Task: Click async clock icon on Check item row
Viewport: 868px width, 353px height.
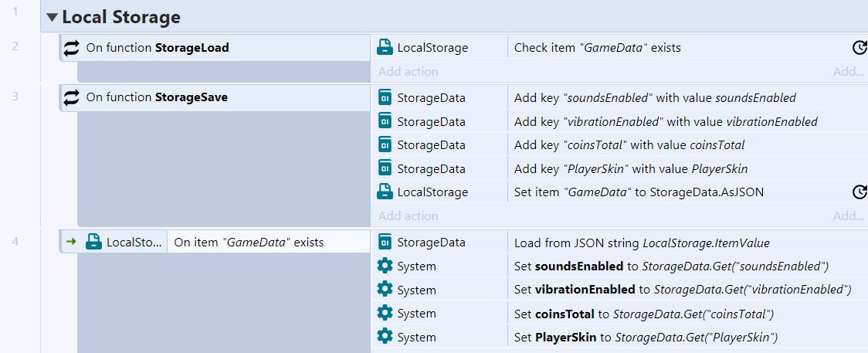Action: [860, 48]
